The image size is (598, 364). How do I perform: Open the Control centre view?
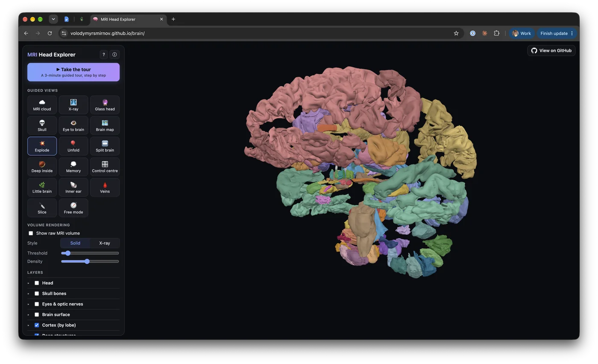click(x=105, y=166)
